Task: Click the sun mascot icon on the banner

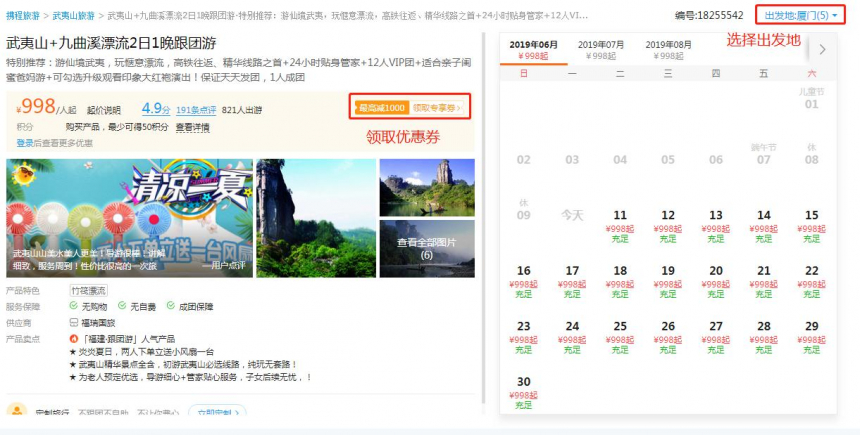Action: click(x=24, y=175)
